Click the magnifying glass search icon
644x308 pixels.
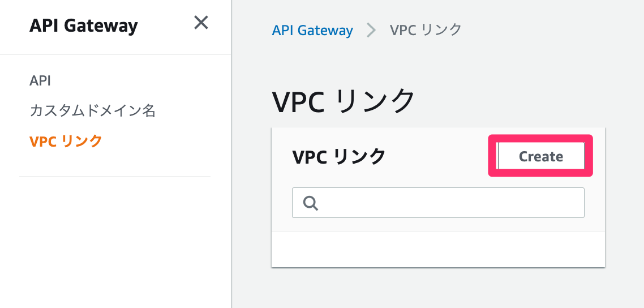tap(311, 203)
